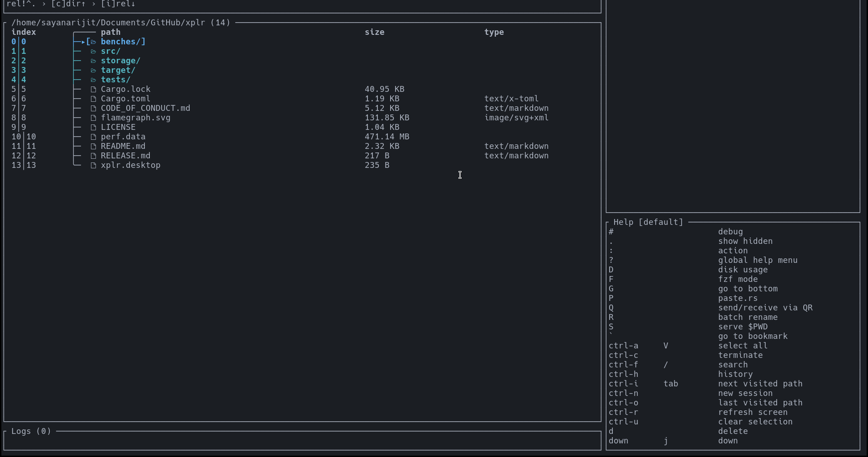Image resolution: width=868 pixels, height=457 pixels.
Task: Click the flamegraph.svg file name
Action: coord(136,118)
